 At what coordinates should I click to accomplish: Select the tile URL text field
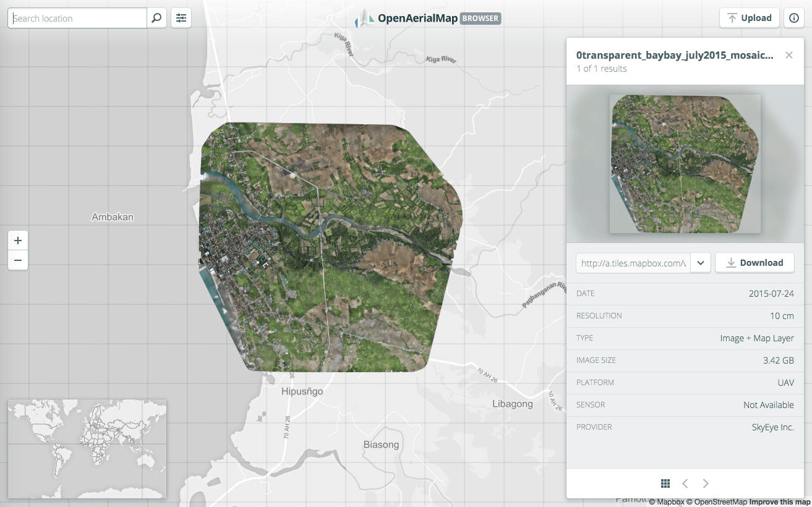(633, 263)
